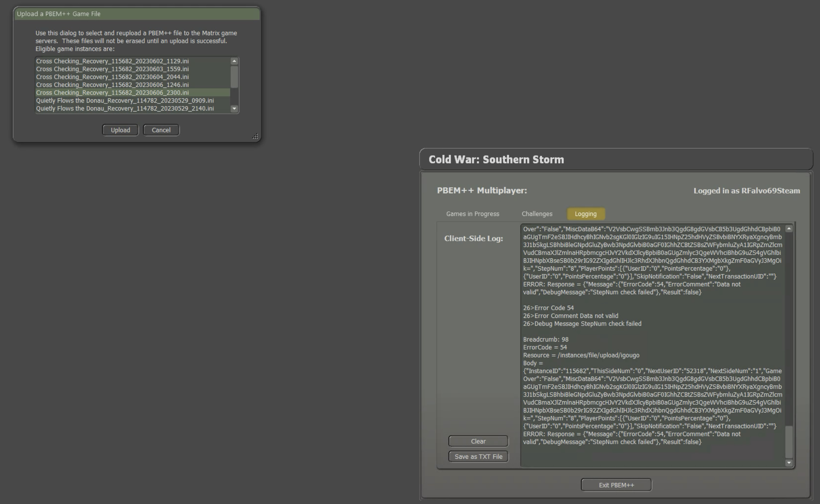Select Cross Checking_Recovery 20230604_2044.ini
Image resolution: width=820 pixels, height=504 pixels.
coord(113,77)
